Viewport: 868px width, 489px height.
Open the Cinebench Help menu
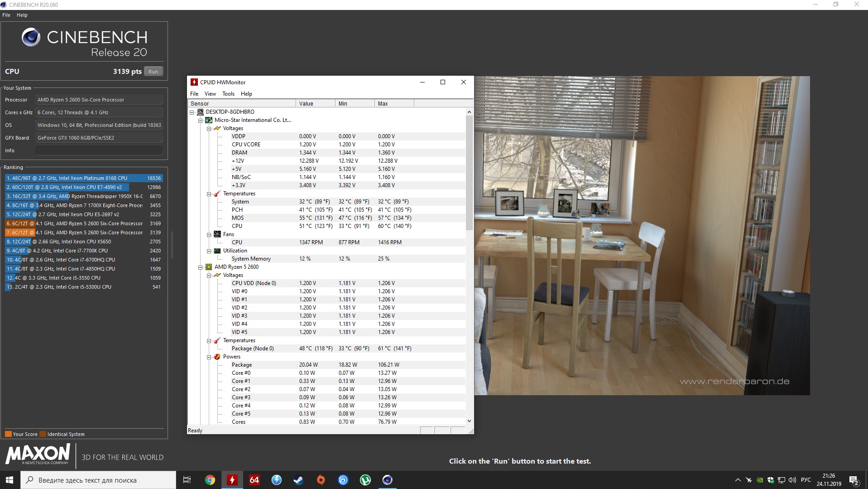coord(22,15)
